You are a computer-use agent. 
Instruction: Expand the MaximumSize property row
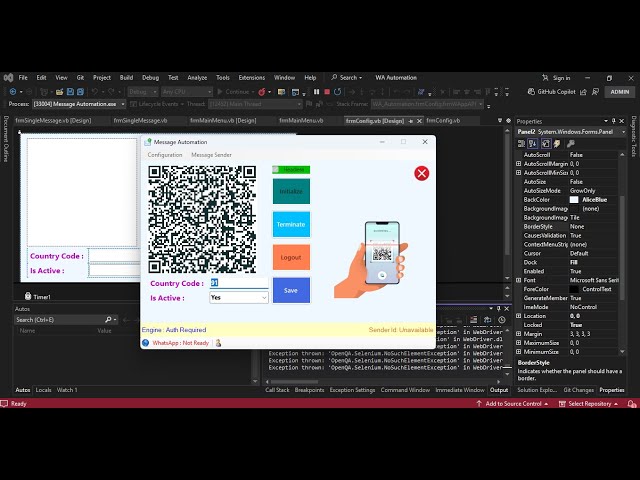click(x=518, y=342)
